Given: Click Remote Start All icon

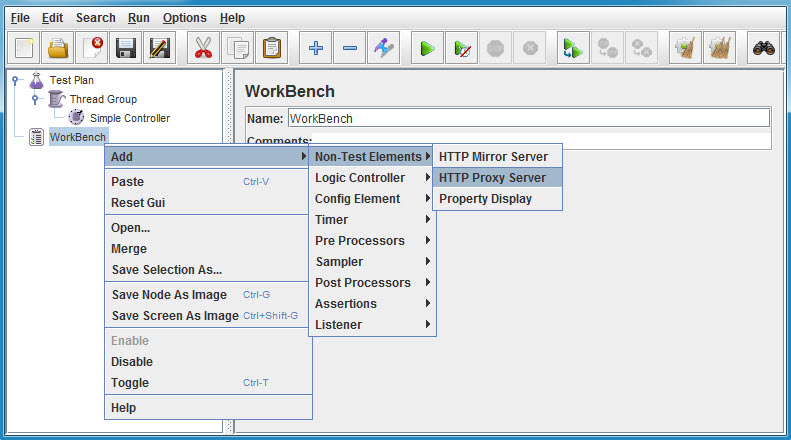Looking at the screenshot, I should (x=573, y=48).
